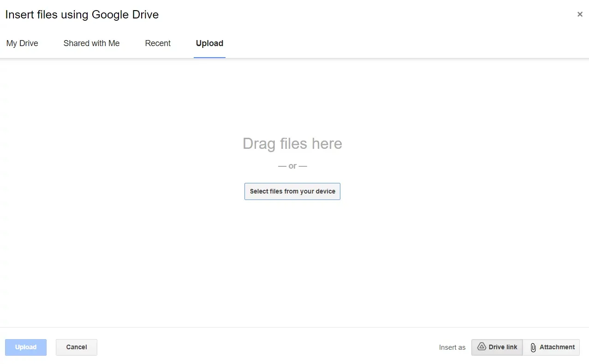589x364 pixels.
Task: Click the Insert files using Google Drive title
Action: coord(82,14)
